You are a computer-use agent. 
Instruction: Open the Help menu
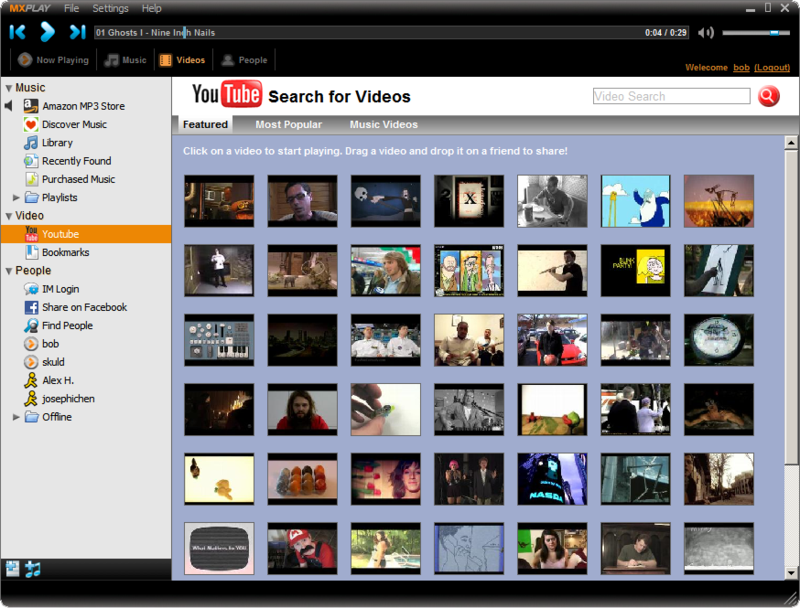(152, 8)
